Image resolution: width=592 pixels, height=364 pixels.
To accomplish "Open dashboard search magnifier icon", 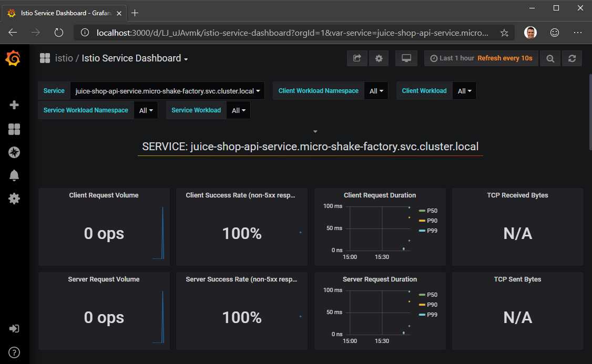I will (550, 58).
